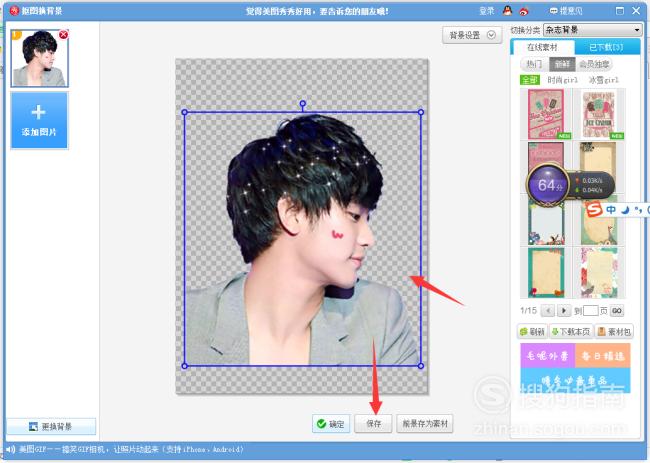Open the 切换分类 杂志背景 combo box
The image size is (650, 463).
tap(592, 30)
